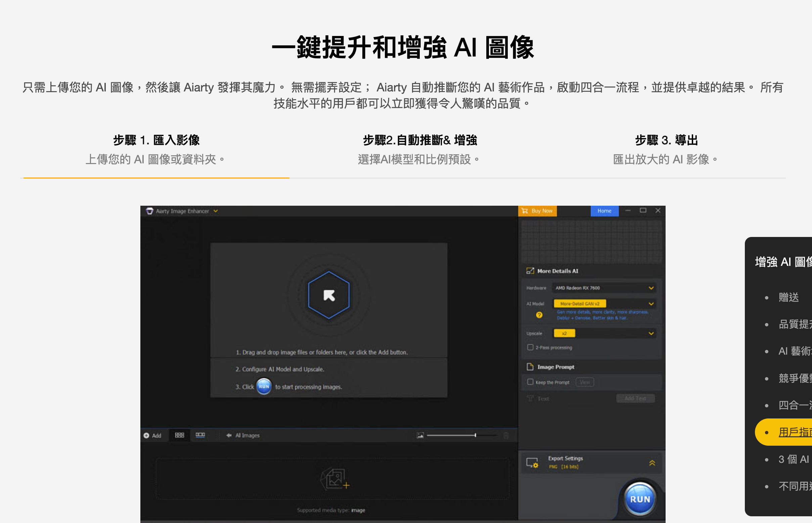
Task: Click the 一鍵提升和增強 AI 圖像 heading
Action: pos(403,47)
